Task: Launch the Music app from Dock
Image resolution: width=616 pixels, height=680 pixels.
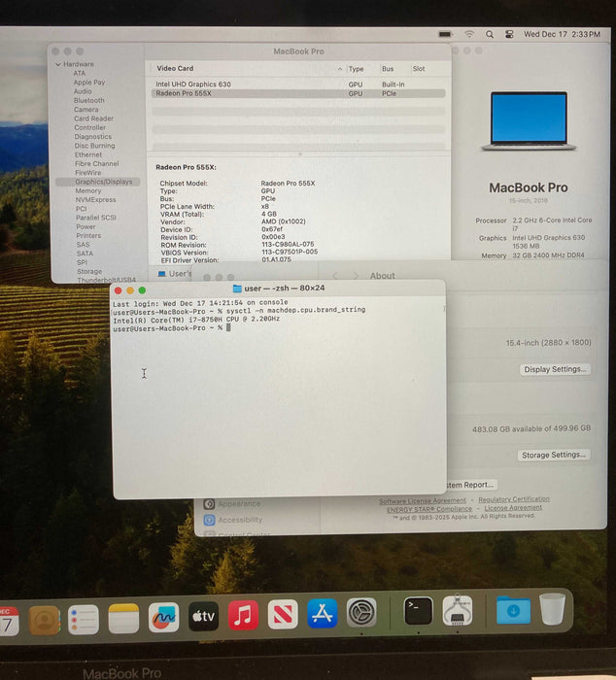Action: pos(243,615)
